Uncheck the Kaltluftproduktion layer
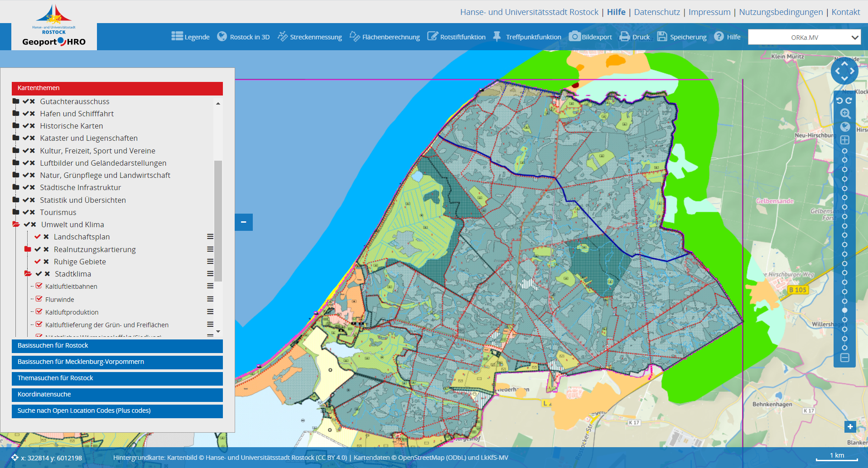 [x=39, y=312]
